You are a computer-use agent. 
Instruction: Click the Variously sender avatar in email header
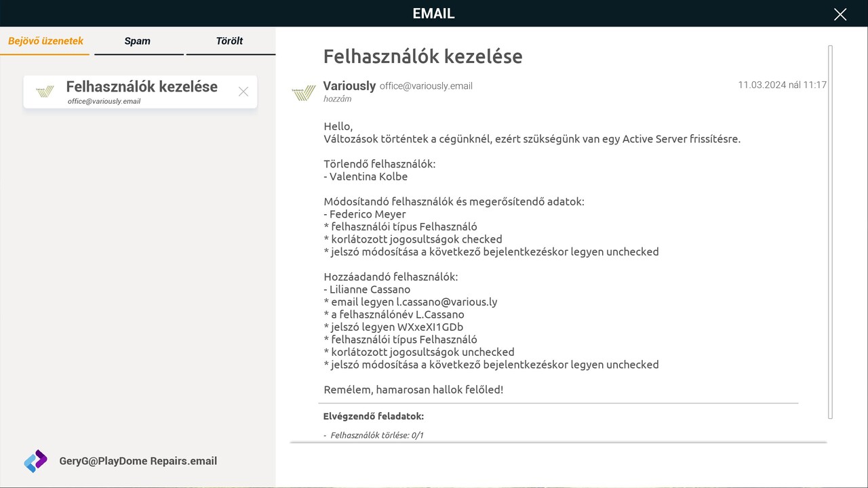coord(304,92)
